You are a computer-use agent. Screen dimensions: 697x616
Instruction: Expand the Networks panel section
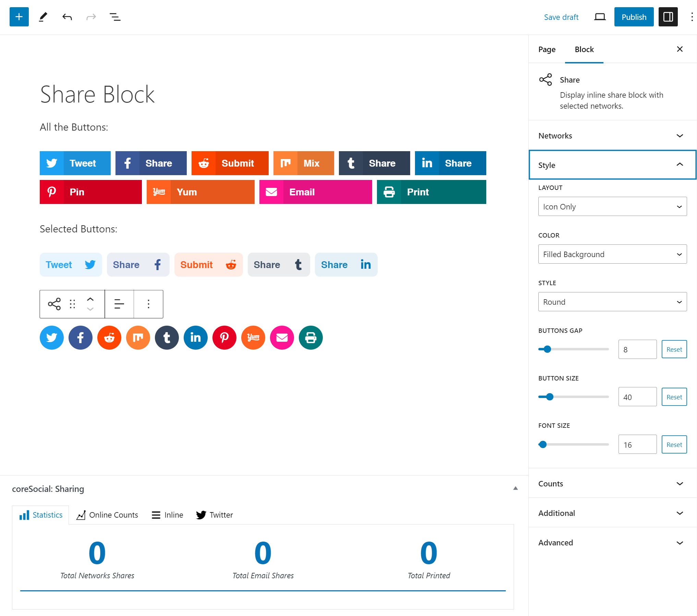(x=612, y=136)
